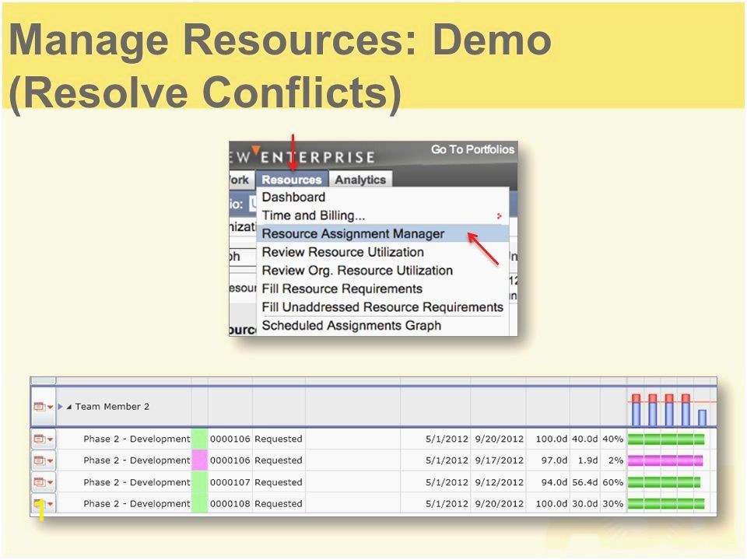Click row action icon for 9/17/2012 assignment
This screenshot has width=747, height=560.
43,460
